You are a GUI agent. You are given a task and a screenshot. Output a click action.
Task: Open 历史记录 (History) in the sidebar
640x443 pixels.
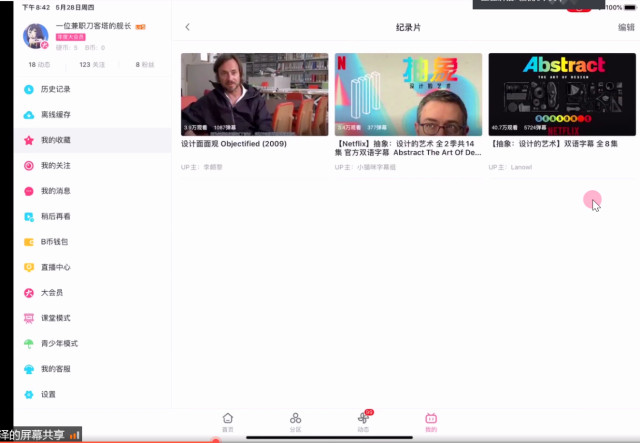tap(55, 89)
